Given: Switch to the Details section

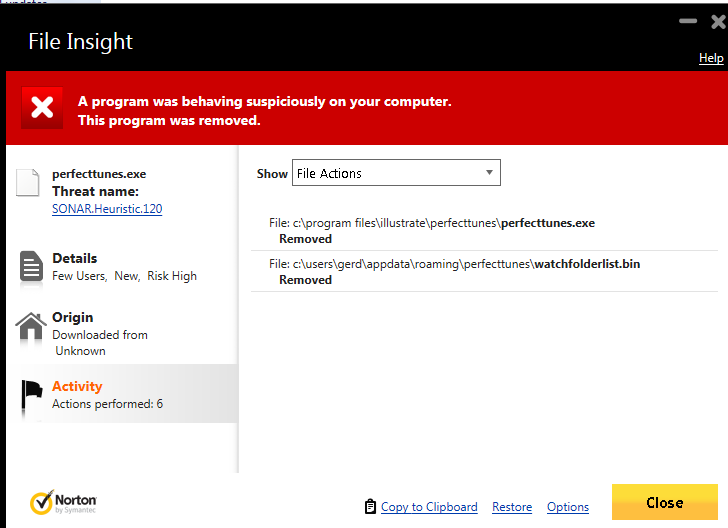Looking at the screenshot, I should click(74, 258).
